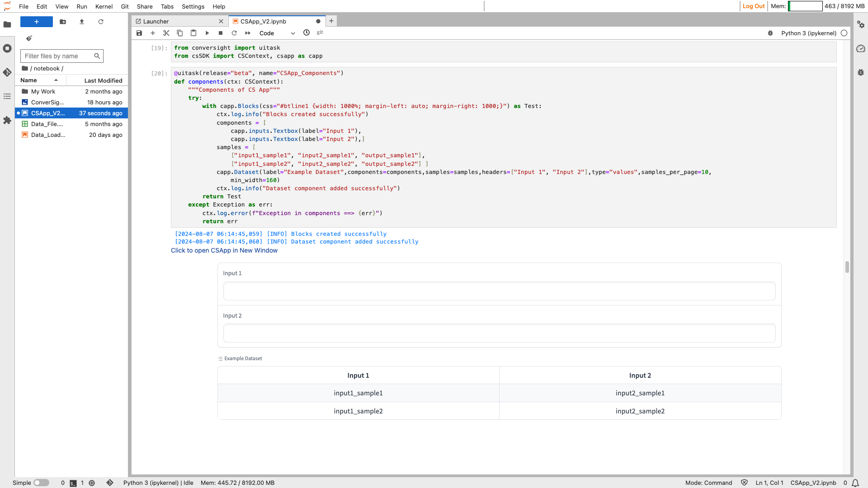Open property inspector gears in right sidebar
The width and height of the screenshot is (868, 488).
point(861,24)
